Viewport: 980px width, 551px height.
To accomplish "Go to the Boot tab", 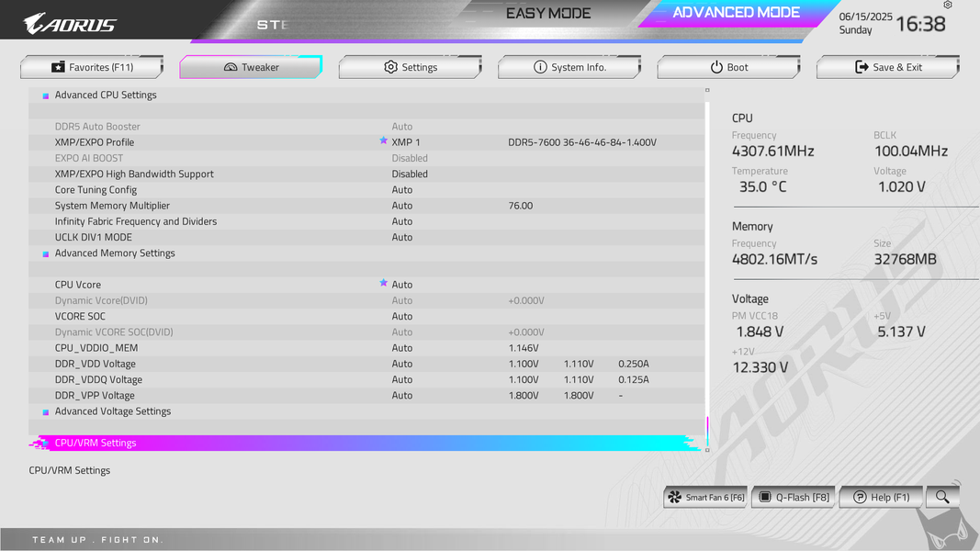I will click(x=728, y=67).
